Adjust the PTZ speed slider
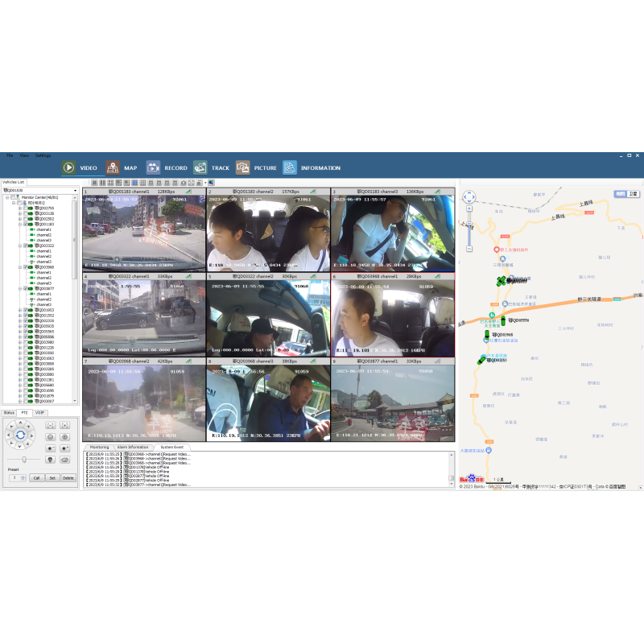Viewport: 644px width, 644px height. pos(24,460)
